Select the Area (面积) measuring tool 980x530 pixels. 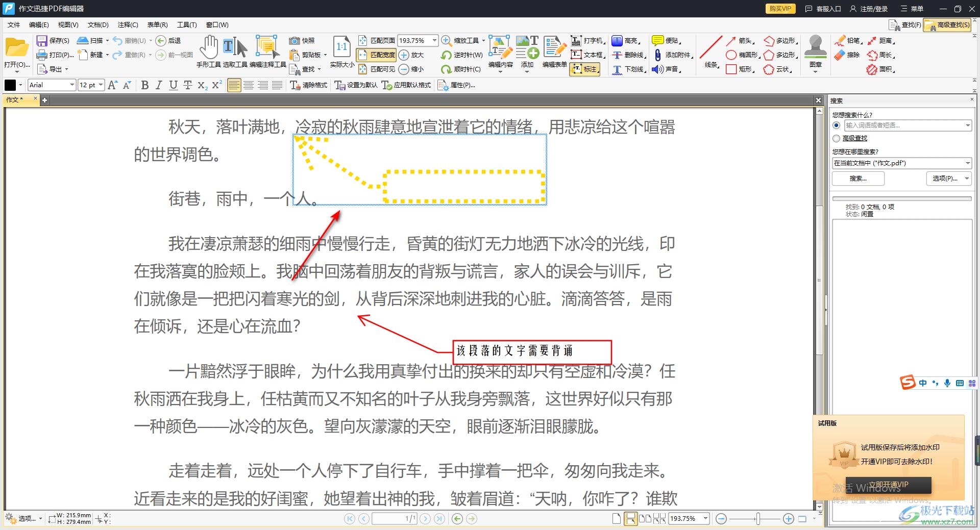coord(880,69)
